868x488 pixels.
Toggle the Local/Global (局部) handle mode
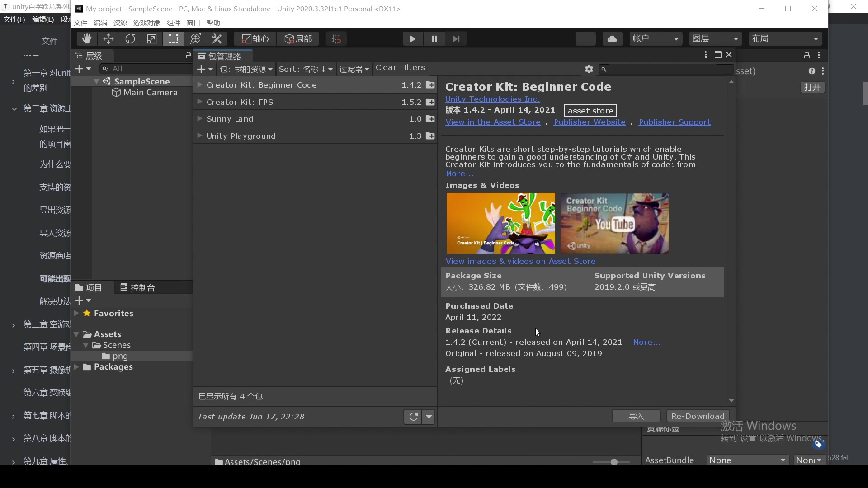point(298,39)
